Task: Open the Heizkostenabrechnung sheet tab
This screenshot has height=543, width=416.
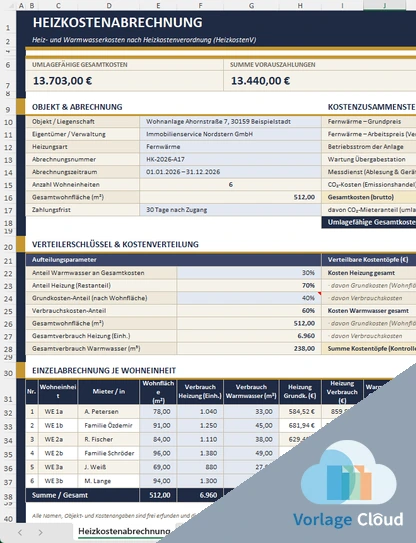Action: pos(124,531)
